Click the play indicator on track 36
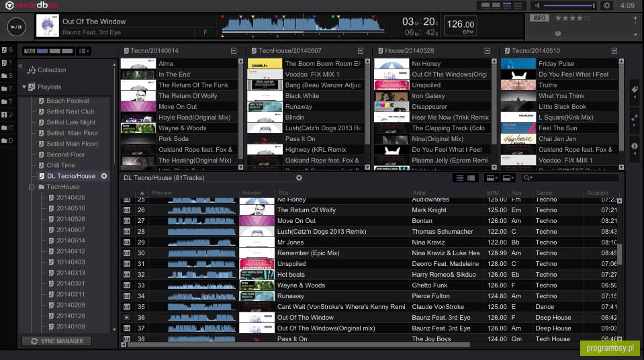 pos(127,318)
